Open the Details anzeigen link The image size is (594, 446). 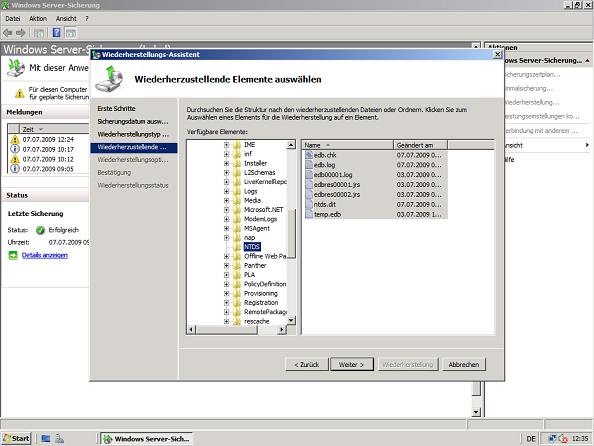(x=45, y=255)
